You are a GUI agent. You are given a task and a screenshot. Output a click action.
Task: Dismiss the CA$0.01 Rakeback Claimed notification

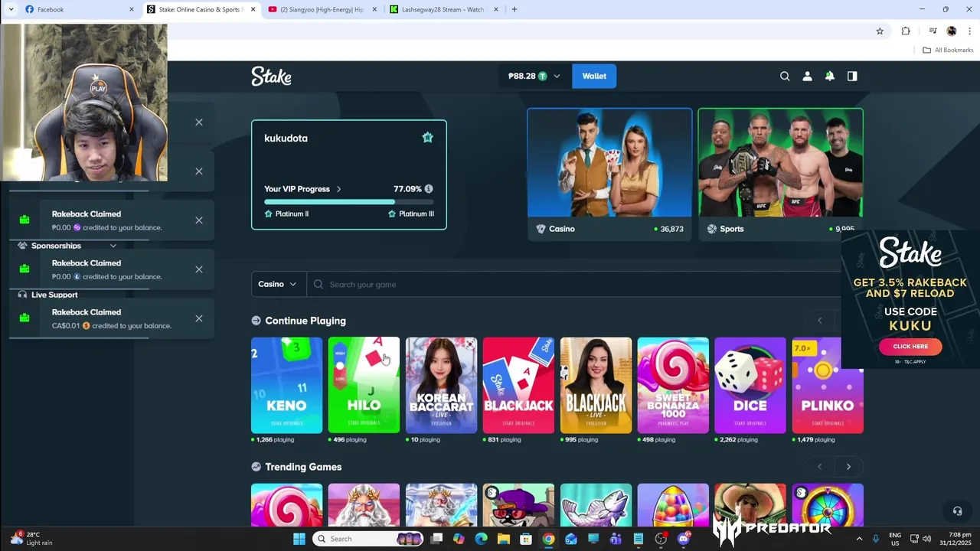coord(199,318)
